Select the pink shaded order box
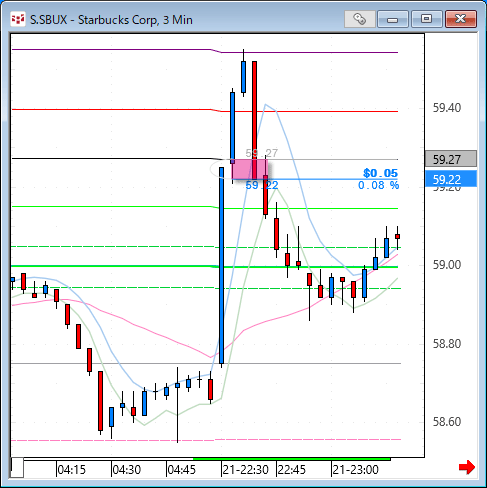This screenshot has width=487, height=488. [x=250, y=169]
